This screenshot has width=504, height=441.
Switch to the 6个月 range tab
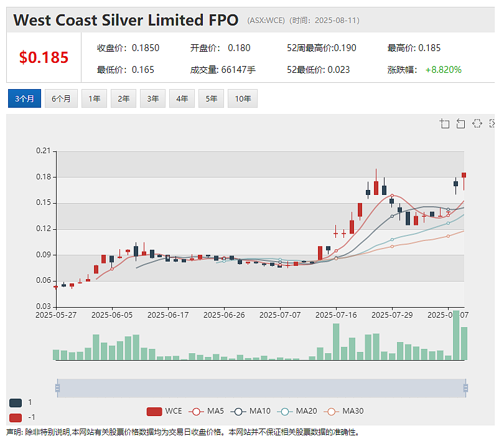point(61,98)
